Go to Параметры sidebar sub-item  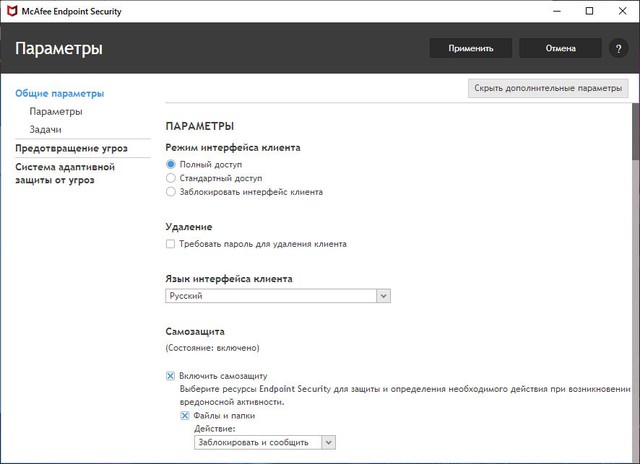coord(56,111)
